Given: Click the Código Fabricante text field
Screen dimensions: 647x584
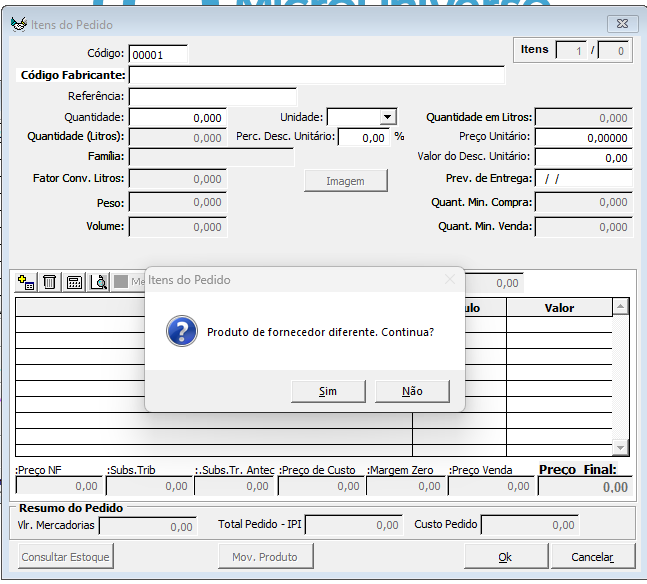Looking at the screenshot, I should click(x=316, y=75).
